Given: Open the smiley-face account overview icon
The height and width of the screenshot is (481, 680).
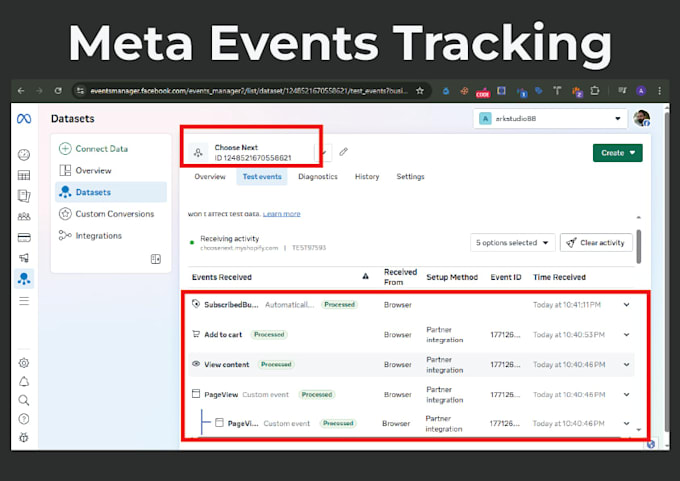Looking at the screenshot, I should point(24,154).
